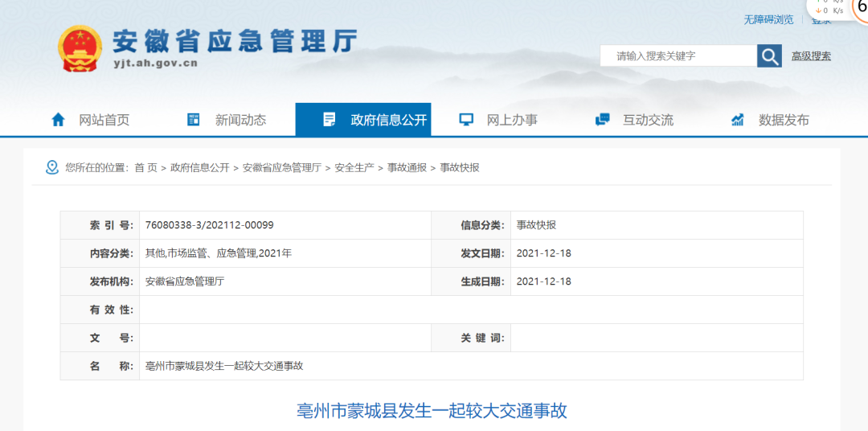The width and height of the screenshot is (868, 431).
Task: Click the accident title in the 名称 row
Action: (x=224, y=366)
